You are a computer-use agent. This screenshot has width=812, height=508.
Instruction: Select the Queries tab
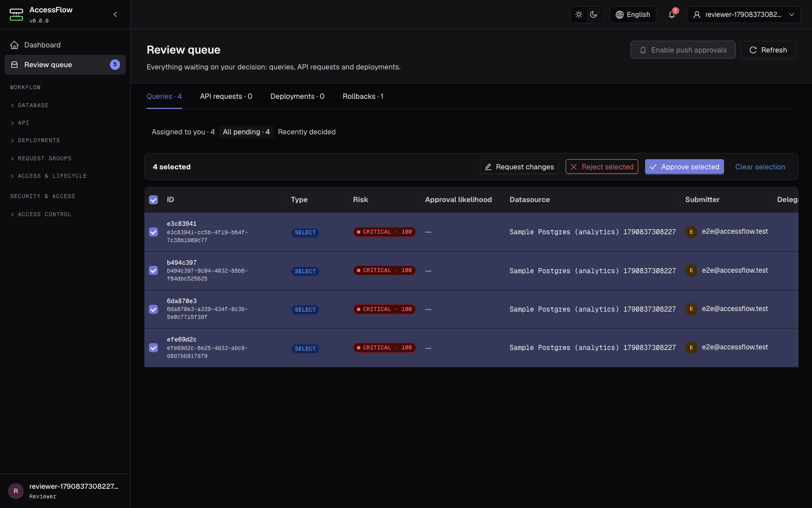[164, 97]
